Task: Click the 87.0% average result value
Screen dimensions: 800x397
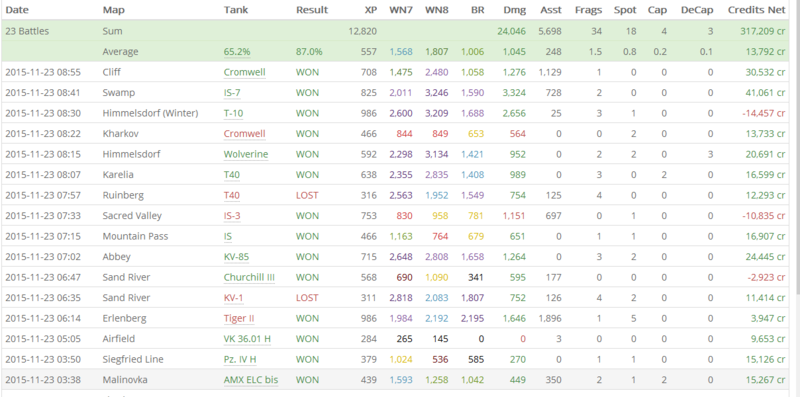Action: (x=309, y=52)
